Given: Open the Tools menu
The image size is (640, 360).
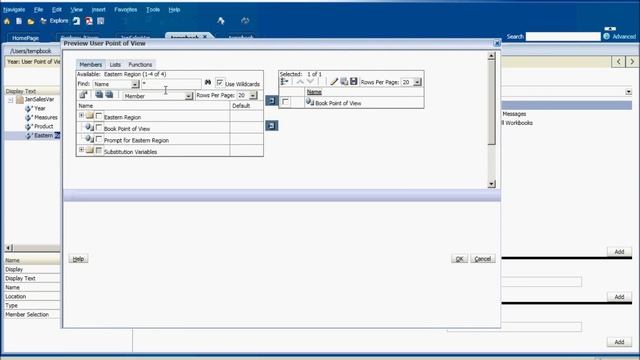Looking at the screenshot, I should tap(153, 9).
